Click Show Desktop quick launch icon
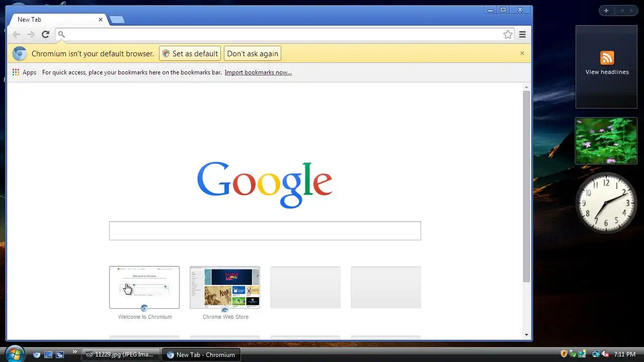This screenshot has height=362, width=644. [x=48, y=354]
